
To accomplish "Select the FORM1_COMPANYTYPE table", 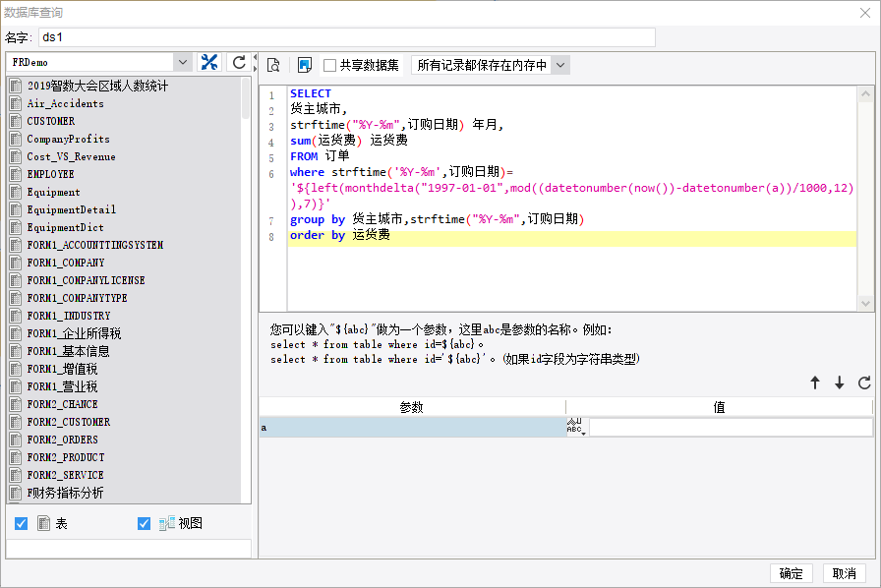I will [x=77, y=298].
